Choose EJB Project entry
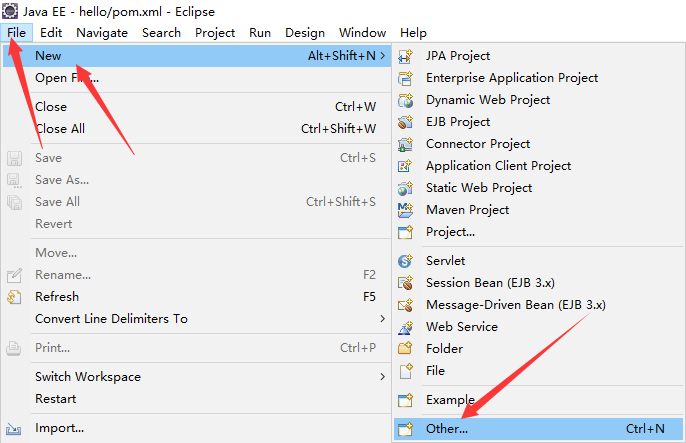This screenshot has width=686, height=443. (x=538, y=122)
